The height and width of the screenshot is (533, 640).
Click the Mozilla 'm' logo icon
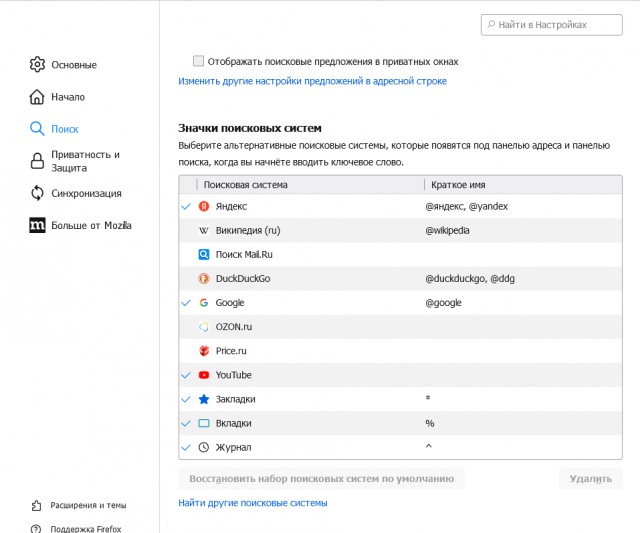click(37, 225)
